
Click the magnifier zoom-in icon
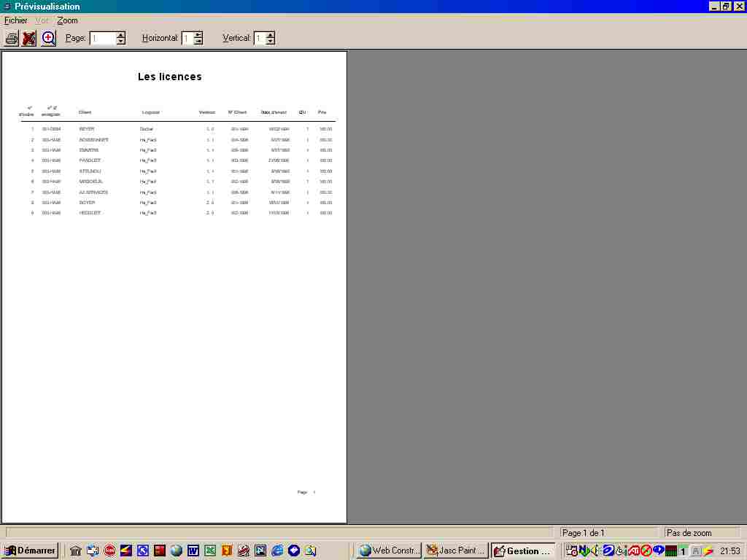click(x=48, y=38)
